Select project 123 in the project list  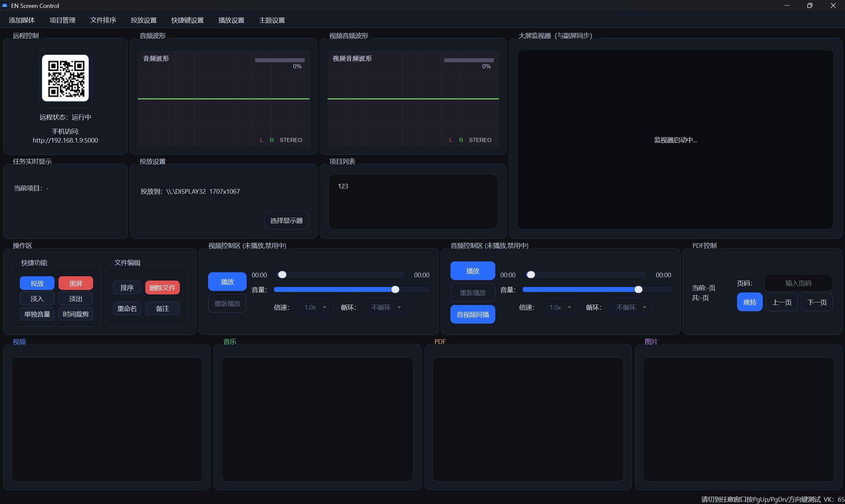343,186
